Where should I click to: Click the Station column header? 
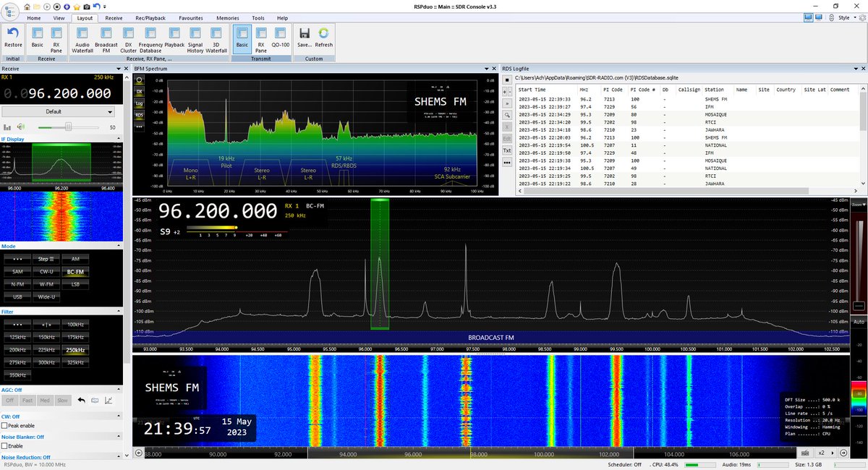(x=715, y=90)
